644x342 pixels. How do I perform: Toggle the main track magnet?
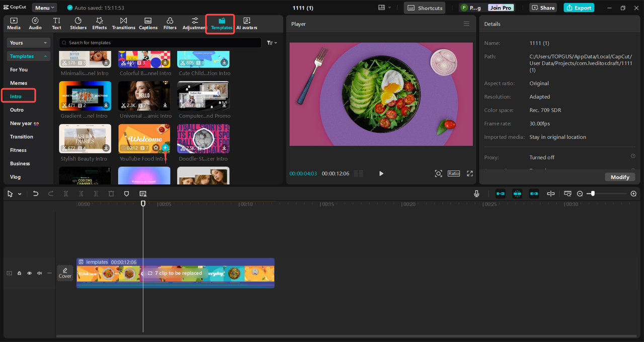(x=500, y=194)
